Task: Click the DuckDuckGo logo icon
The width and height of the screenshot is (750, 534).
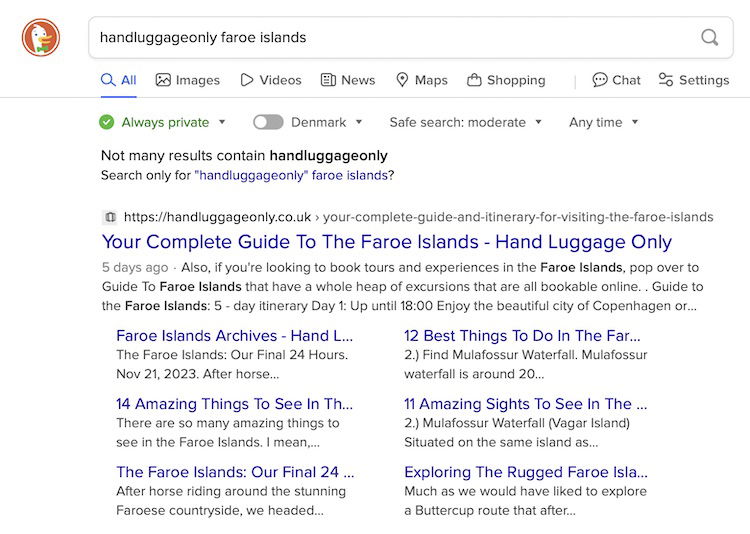Action: (x=41, y=38)
